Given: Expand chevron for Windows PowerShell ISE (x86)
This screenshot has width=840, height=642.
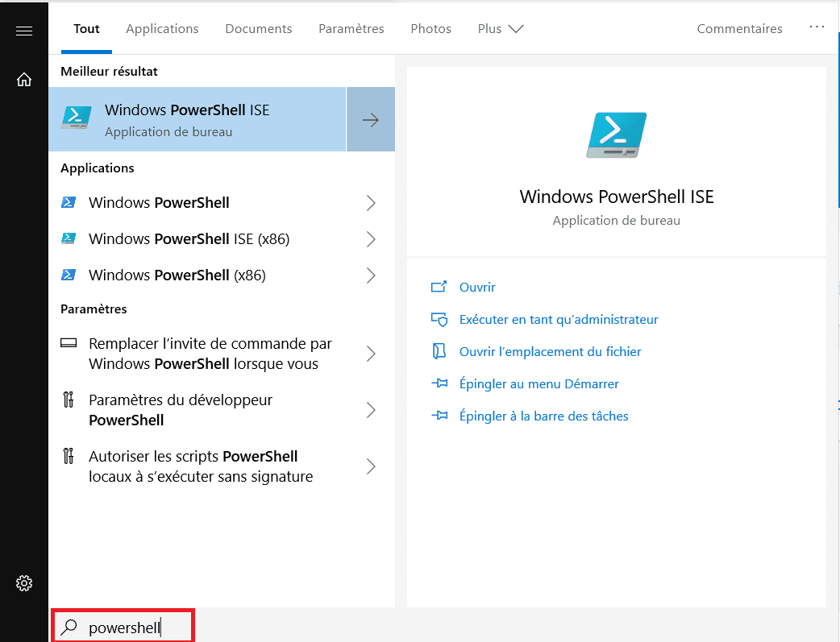Looking at the screenshot, I should tap(371, 238).
